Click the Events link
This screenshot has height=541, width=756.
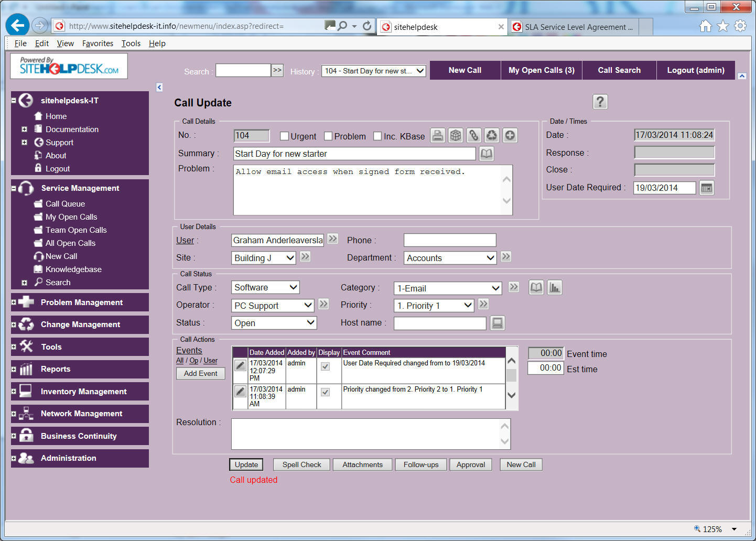[x=189, y=350]
